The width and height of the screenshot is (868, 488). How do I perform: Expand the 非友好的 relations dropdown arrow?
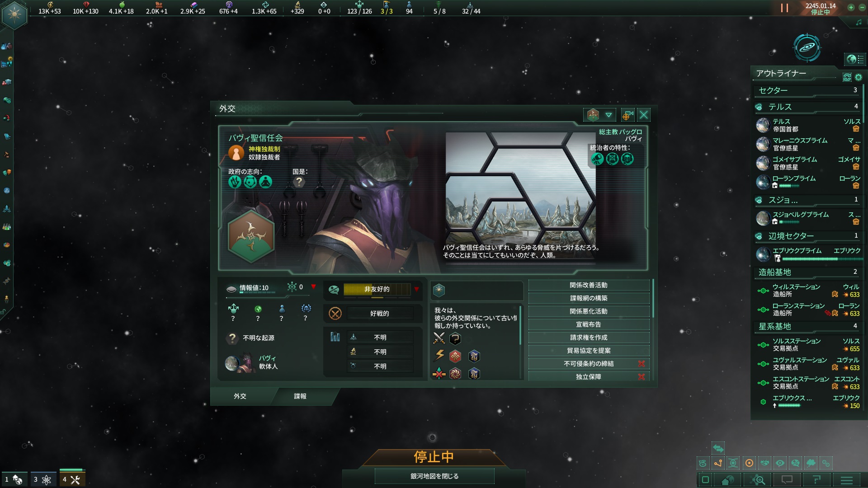click(x=416, y=289)
